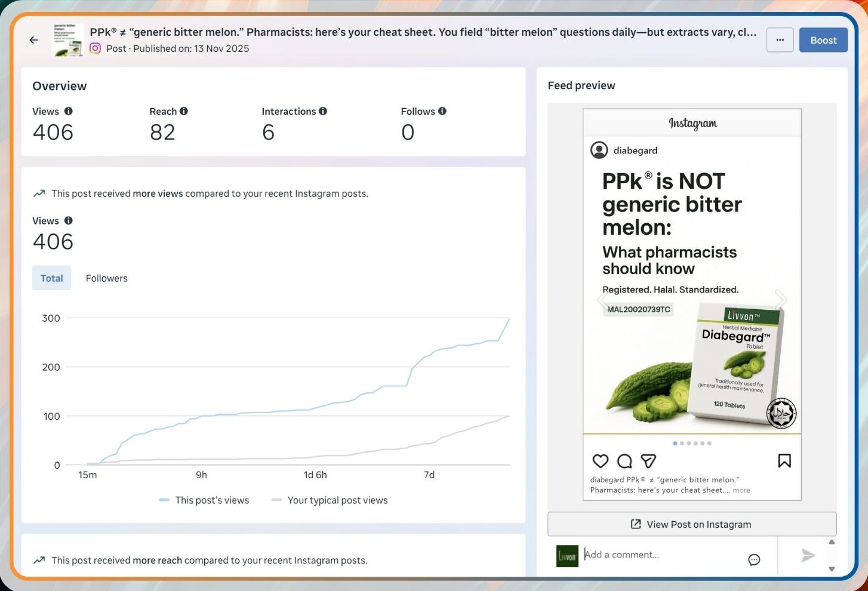Screen dimensions: 868x591
Task: Click the Interactions info icon
Action: point(323,111)
